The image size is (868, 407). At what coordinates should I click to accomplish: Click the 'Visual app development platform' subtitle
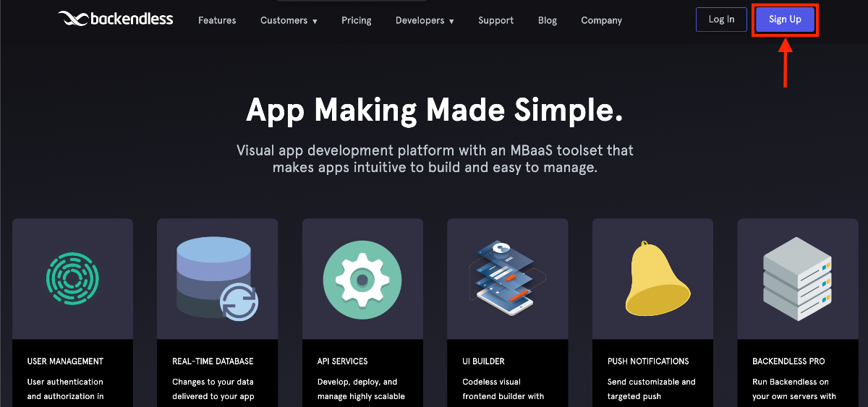coord(435,159)
